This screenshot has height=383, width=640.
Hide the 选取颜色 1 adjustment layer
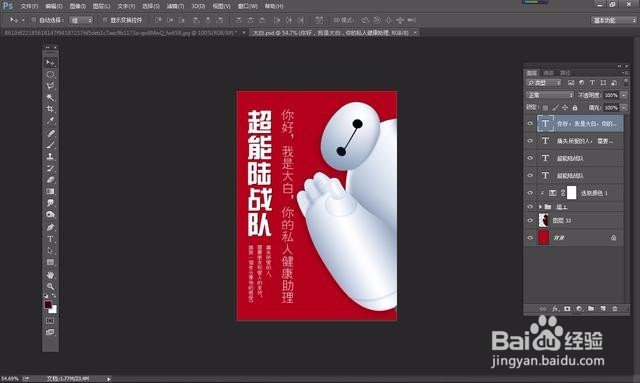(530, 193)
